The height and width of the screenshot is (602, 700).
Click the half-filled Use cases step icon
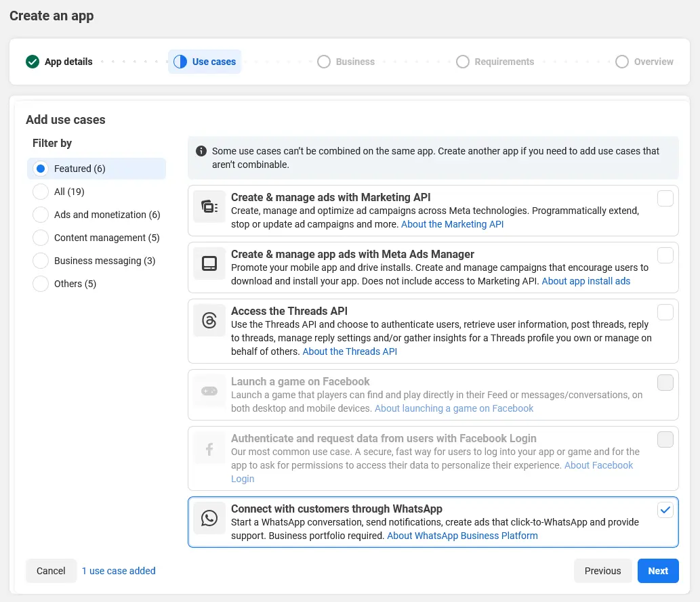click(180, 62)
